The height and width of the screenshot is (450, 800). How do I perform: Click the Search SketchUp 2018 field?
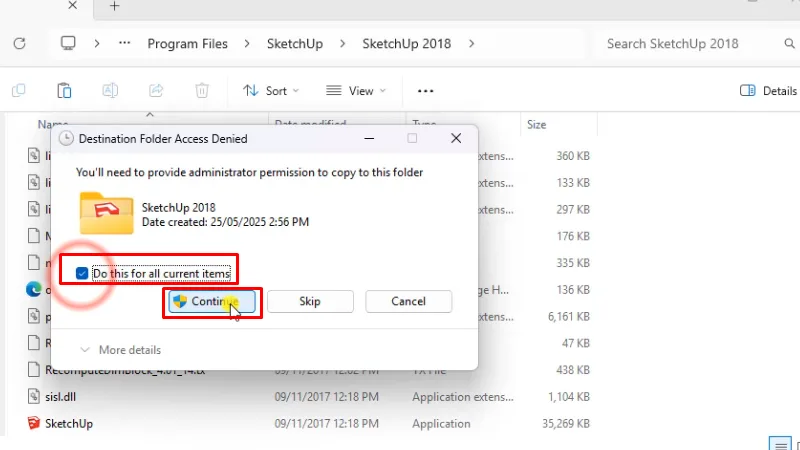point(690,44)
